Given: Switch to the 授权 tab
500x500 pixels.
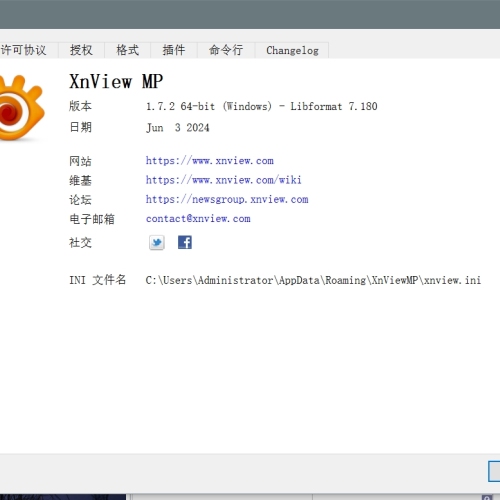Looking at the screenshot, I should (x=81, y=50).
